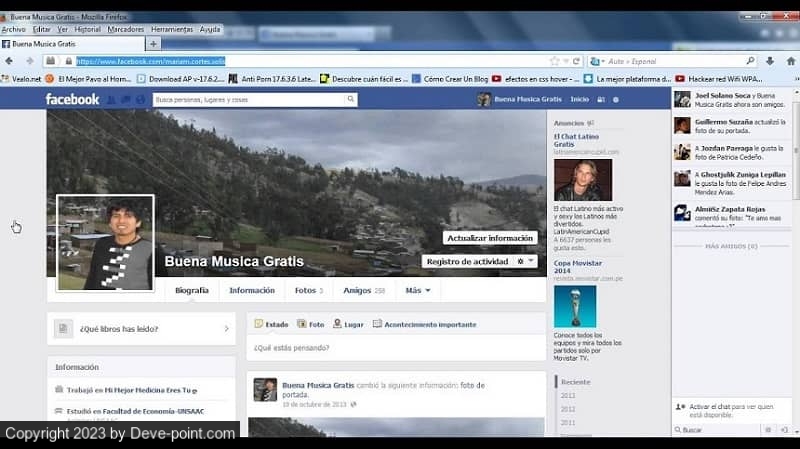The height and width of the screenshot is (449, 800).
Task: Open the Cómo Crear Un Blog bookmark
Action: coord(450,79)
